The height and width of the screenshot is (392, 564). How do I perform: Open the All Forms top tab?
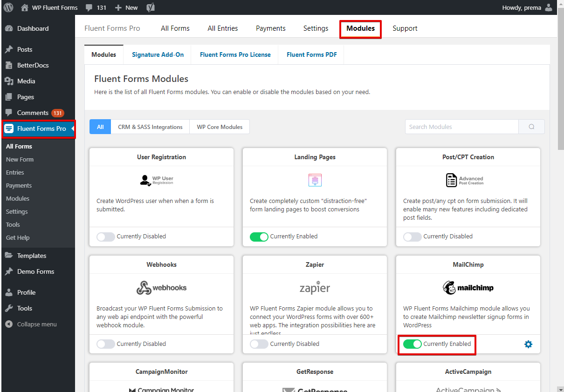click(175, 28)
